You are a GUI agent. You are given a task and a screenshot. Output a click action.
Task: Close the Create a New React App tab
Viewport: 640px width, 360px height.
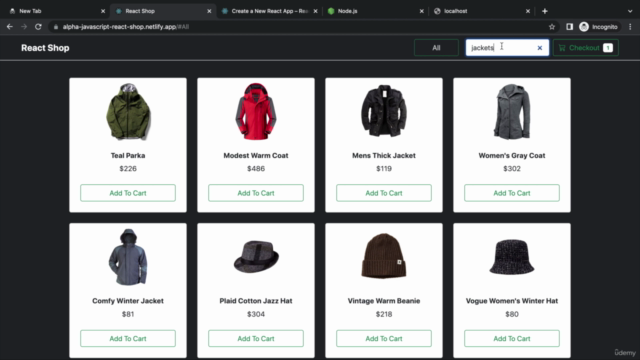click(316, 11)
